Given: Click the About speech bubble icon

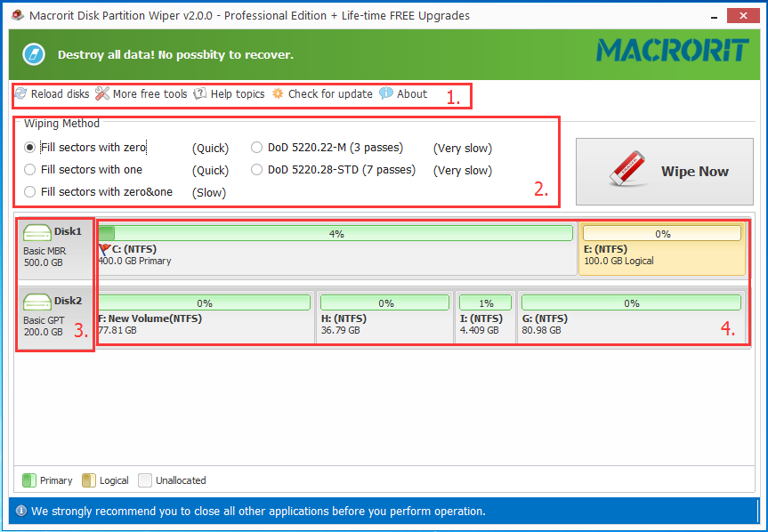Looking at the screenshot, I should click(x=386, y=93).
